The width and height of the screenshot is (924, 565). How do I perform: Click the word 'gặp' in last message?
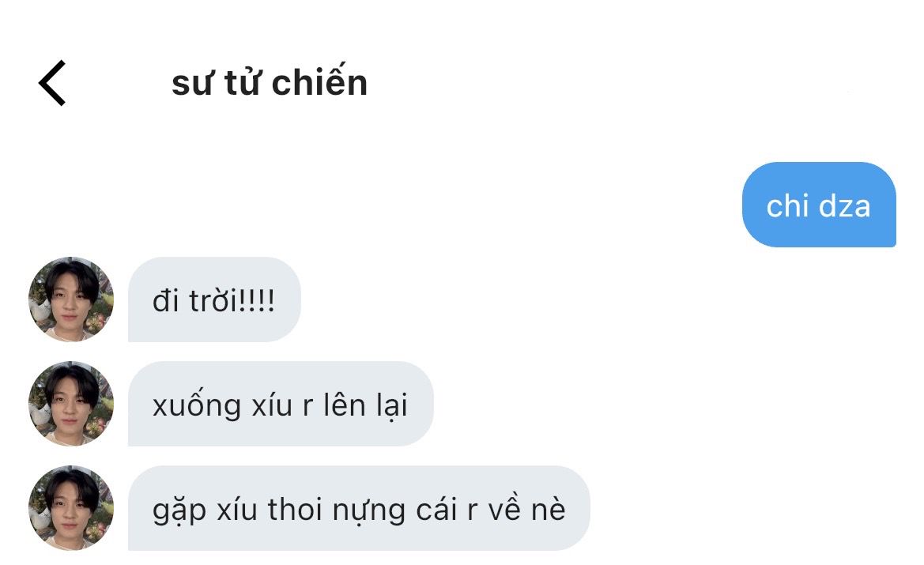pos(179,510)
